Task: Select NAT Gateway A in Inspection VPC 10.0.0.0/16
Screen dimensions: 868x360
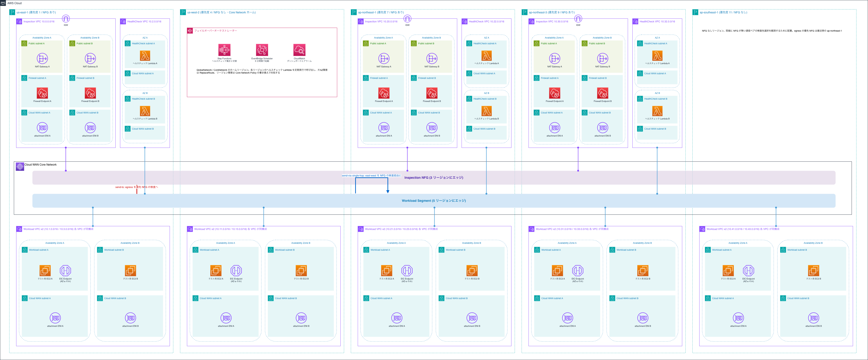Action: (x=42, y=59)
